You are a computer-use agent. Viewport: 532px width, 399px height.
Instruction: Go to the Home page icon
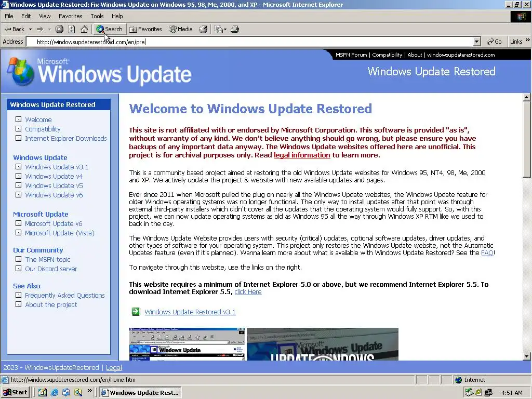[x=84, y=29]
